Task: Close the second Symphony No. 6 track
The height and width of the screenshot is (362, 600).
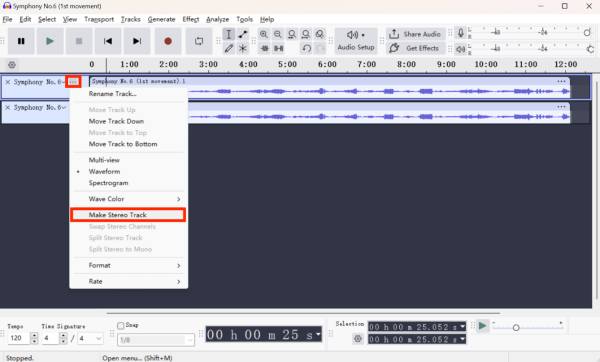Action: 7,108
